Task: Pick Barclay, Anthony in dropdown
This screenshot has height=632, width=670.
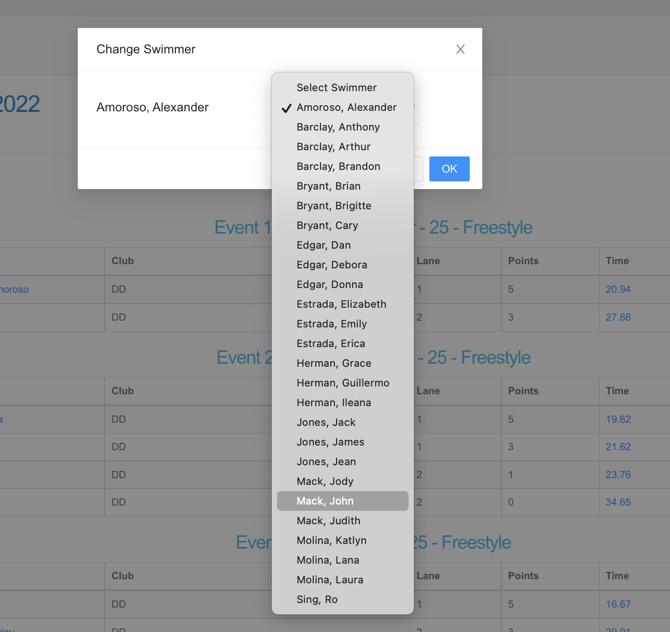Action: point(338,127)
